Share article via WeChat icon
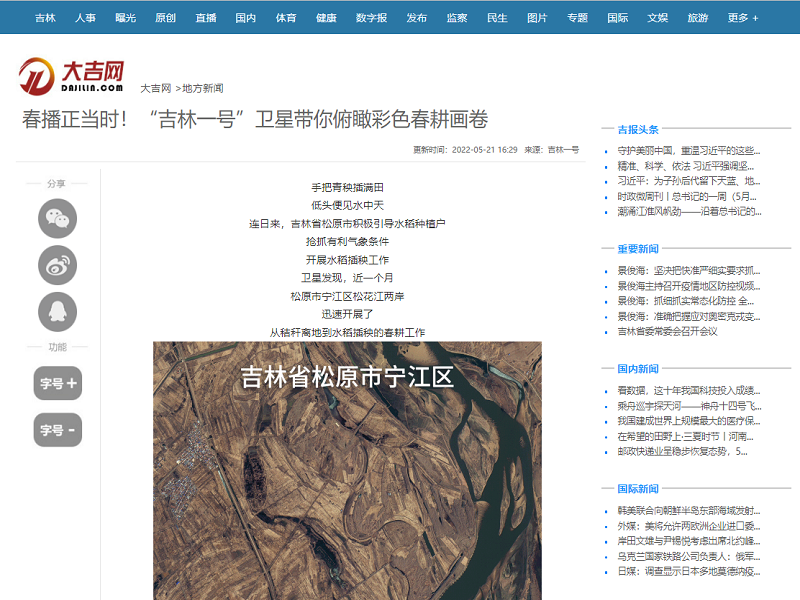This screenshot has width=800, height=600. coord(57,218)
